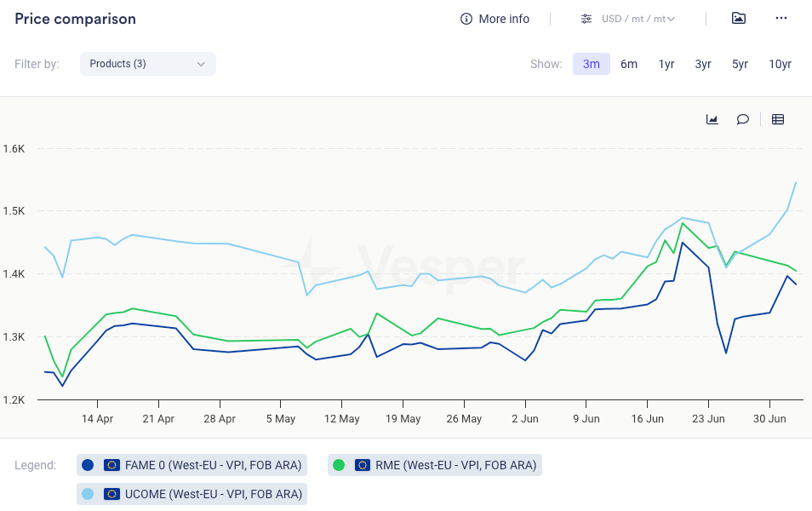The height and width of the screenshot is (511, 812).
Task: Select the 6m time range
Action: pos(629,64)
